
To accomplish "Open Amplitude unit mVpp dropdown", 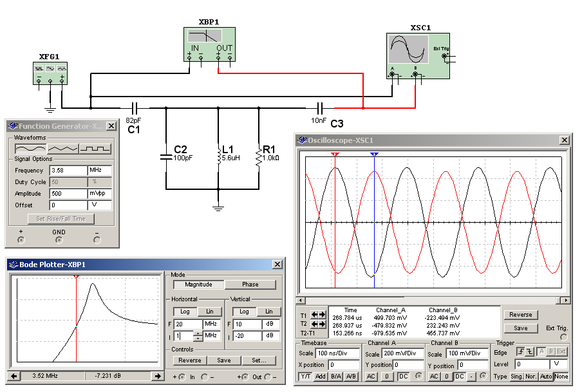I will pyautogui.click(x=99, y=194).
